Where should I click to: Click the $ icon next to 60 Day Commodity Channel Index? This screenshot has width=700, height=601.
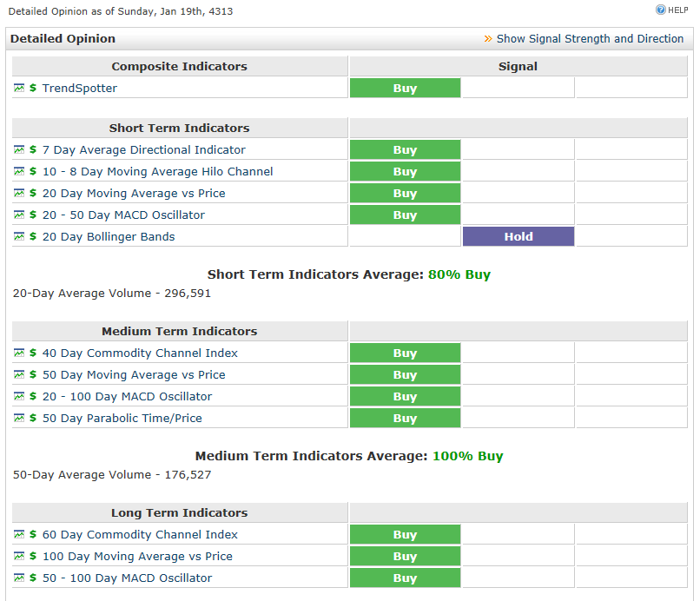32,534
